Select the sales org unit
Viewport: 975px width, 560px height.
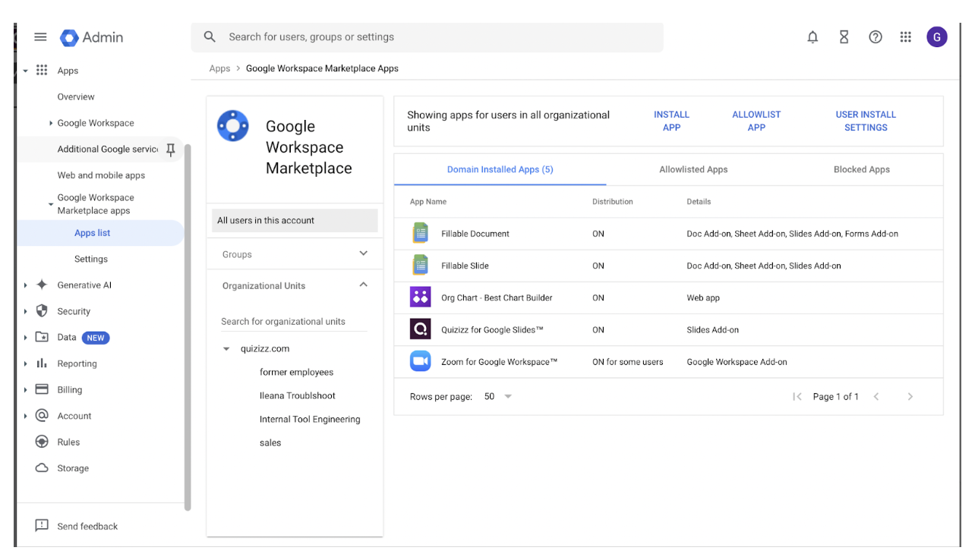pos(270,442)
